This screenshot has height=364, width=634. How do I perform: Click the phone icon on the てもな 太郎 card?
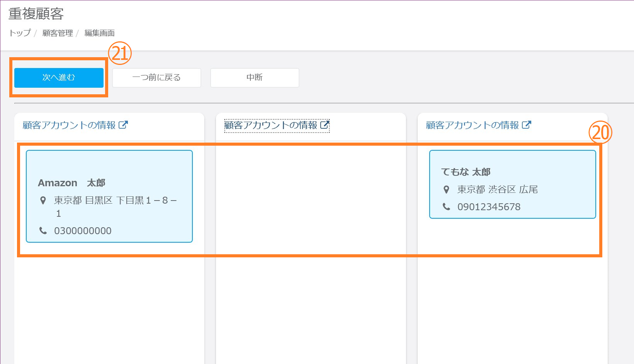pyautogui.click(x=446, y=207)
